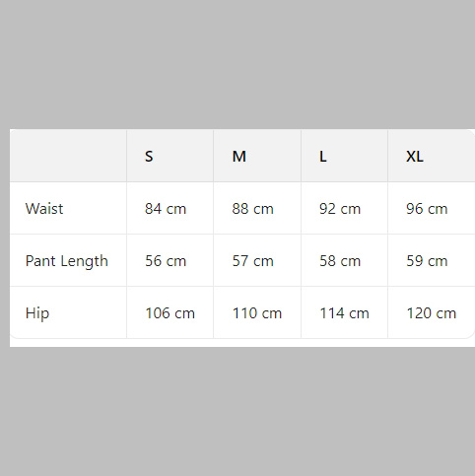Click the L size column header

click(344, 156)
